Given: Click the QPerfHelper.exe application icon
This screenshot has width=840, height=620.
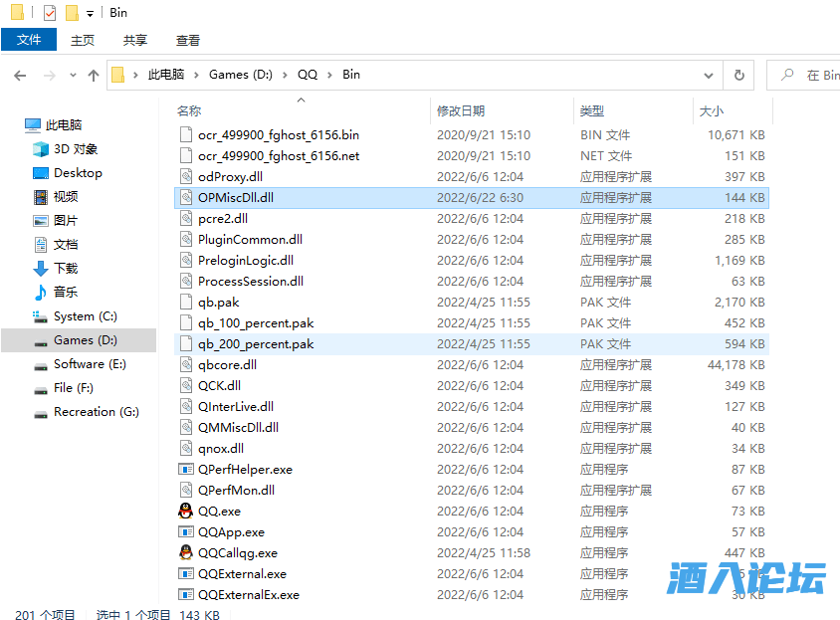Looking at the screenshot, I should 185,470.
